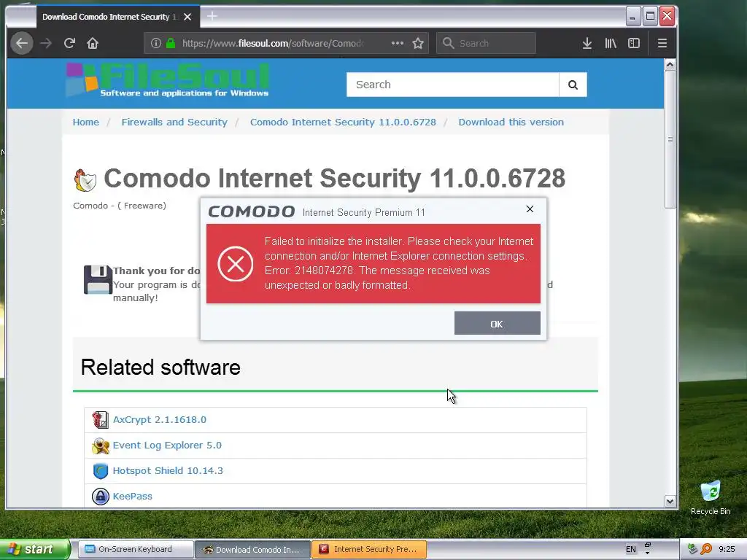
Task: Click the Download this version breadcrumb
Action: tap(511, 122)
